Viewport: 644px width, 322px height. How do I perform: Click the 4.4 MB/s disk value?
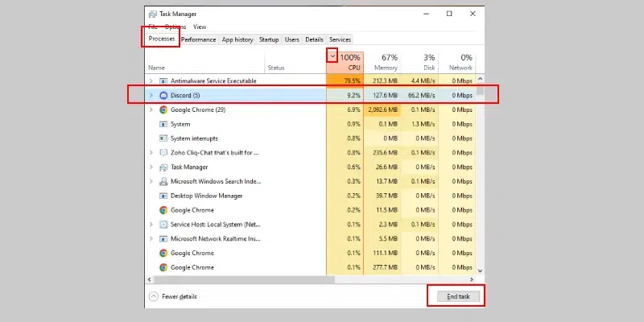pyautogui.click(x=423, y=81)
